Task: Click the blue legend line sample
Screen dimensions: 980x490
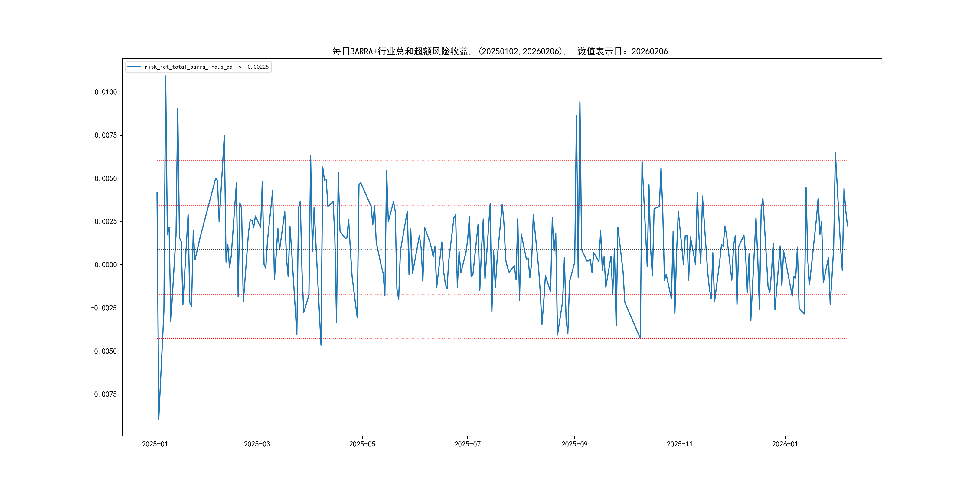Action: (134, 67)
